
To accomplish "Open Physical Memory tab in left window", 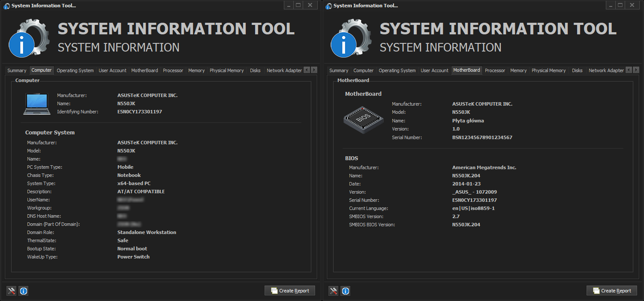I will pyautogui.click(x=226, y=70).
